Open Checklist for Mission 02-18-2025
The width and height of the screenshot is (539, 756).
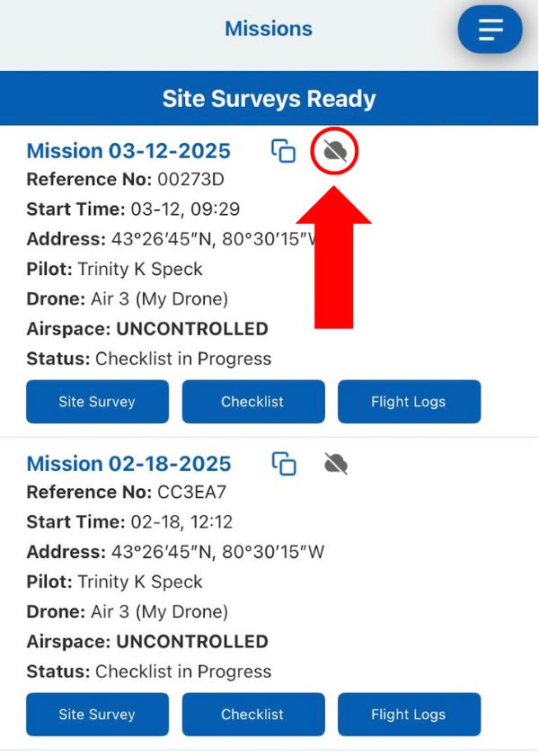[252, 715]
